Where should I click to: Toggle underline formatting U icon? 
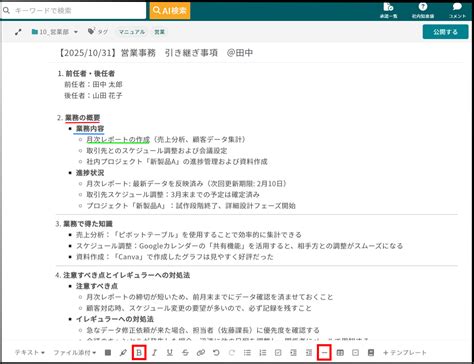tap(170, 352)
